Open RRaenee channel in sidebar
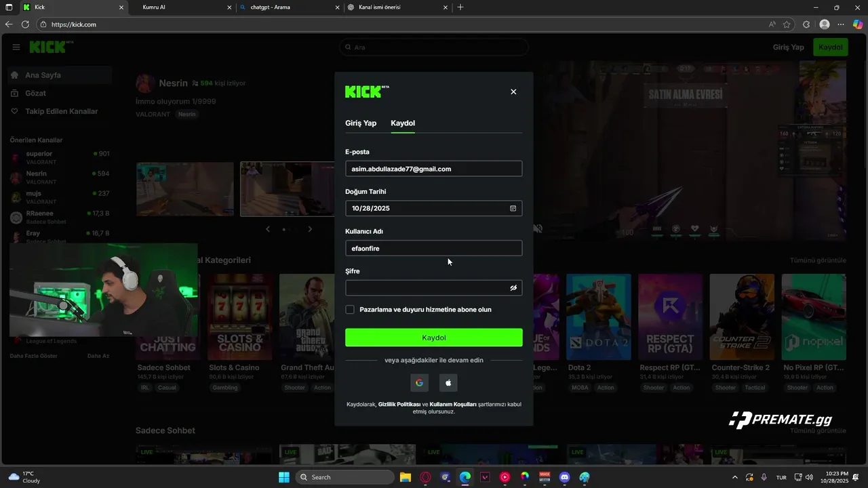Image resolution: width=868 pixels, height=488 pixels. click(x=60, y=217)
